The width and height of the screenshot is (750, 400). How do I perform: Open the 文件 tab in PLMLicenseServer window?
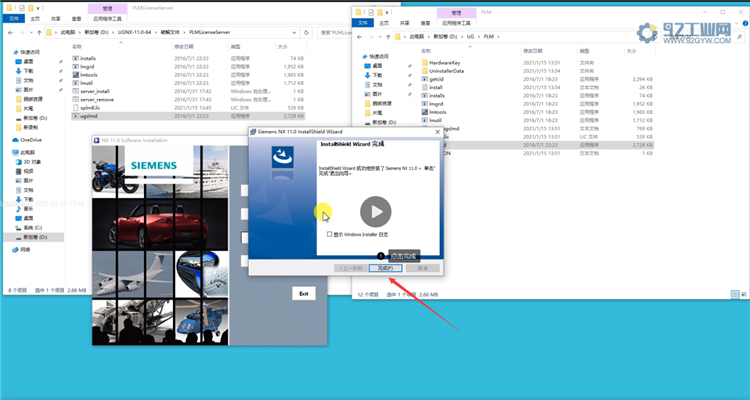[x=14, y=19]
